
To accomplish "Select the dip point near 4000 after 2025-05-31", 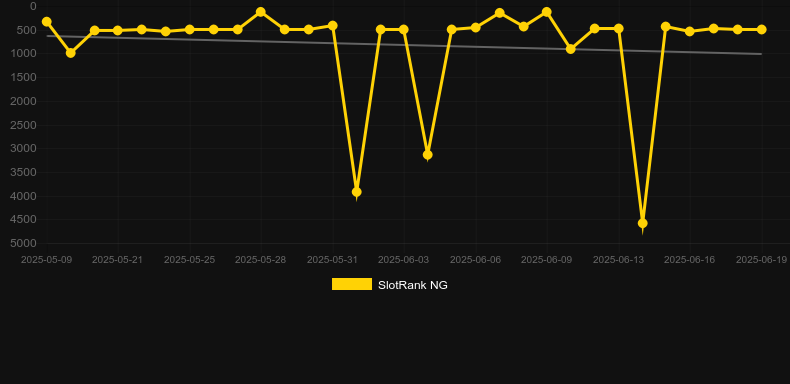I will coord(357,192).
